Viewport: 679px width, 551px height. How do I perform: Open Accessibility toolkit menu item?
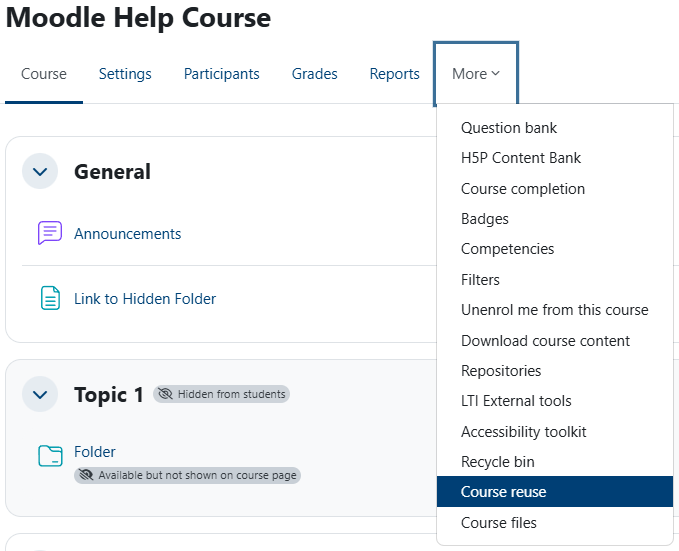click(555, 432)
